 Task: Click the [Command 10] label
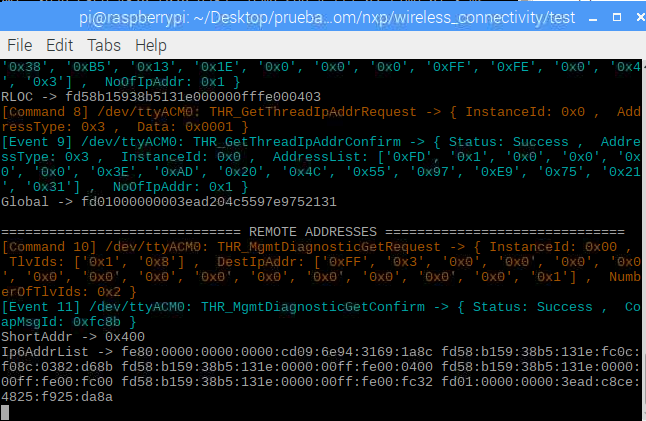(49, 247)
